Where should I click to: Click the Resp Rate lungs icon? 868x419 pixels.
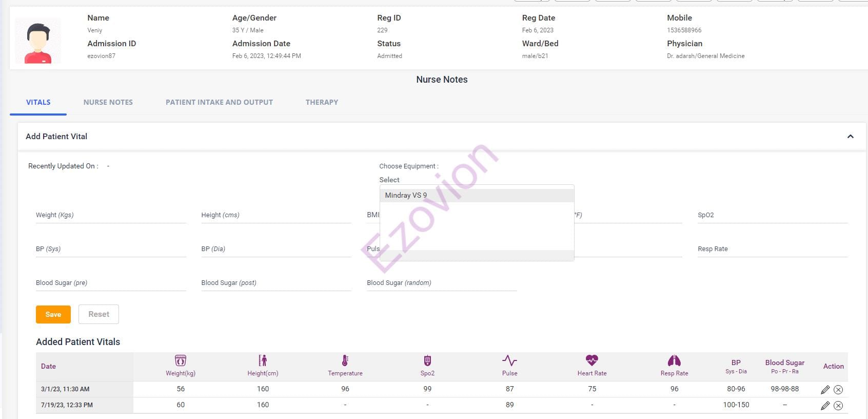coord(674,360)
